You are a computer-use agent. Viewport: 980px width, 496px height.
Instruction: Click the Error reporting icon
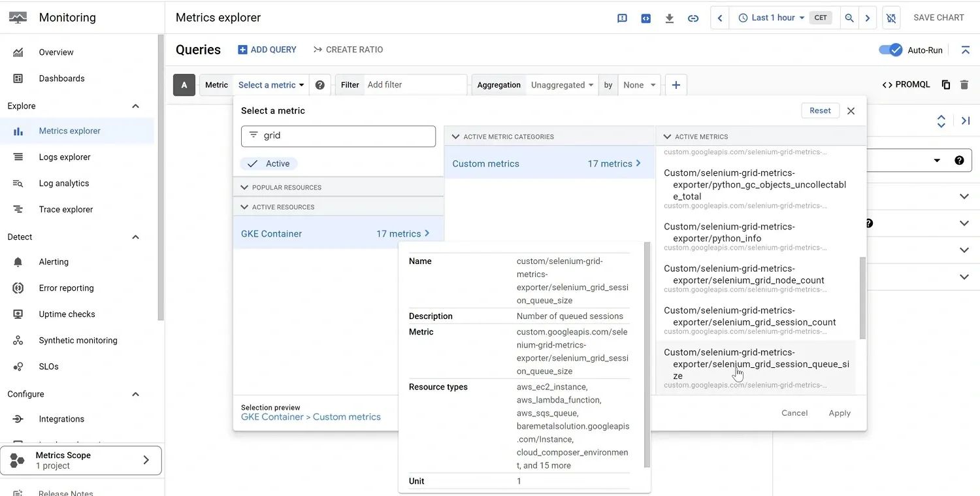pos(18,288)
